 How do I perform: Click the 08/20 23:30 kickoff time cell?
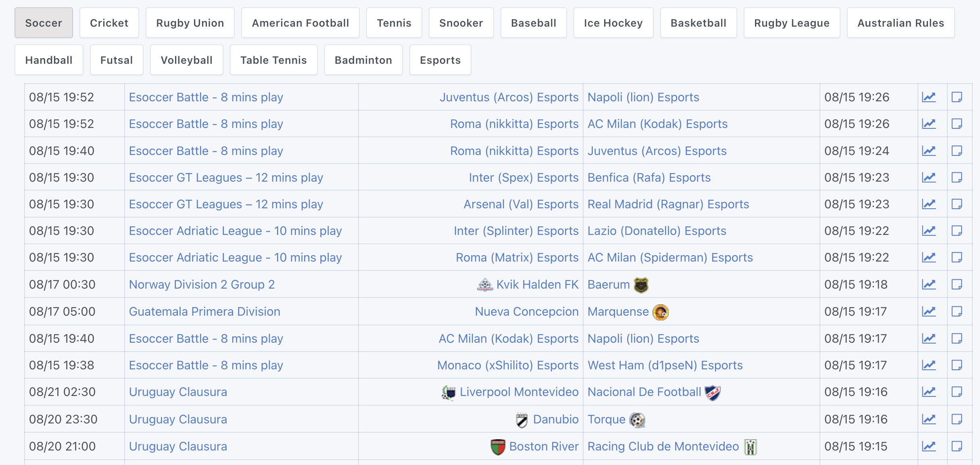point(75,419)
